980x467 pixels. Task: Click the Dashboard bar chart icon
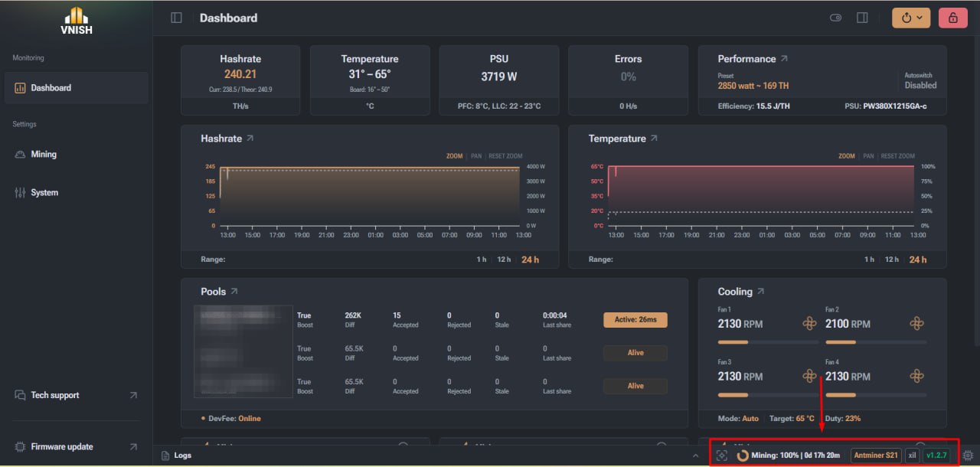click(x=21, y=88)
